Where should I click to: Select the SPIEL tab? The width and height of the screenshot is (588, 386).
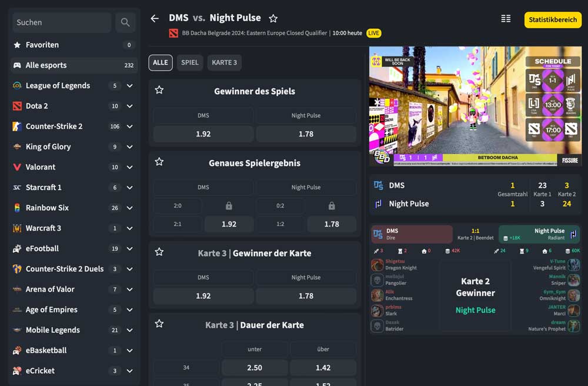click(190, 62)
